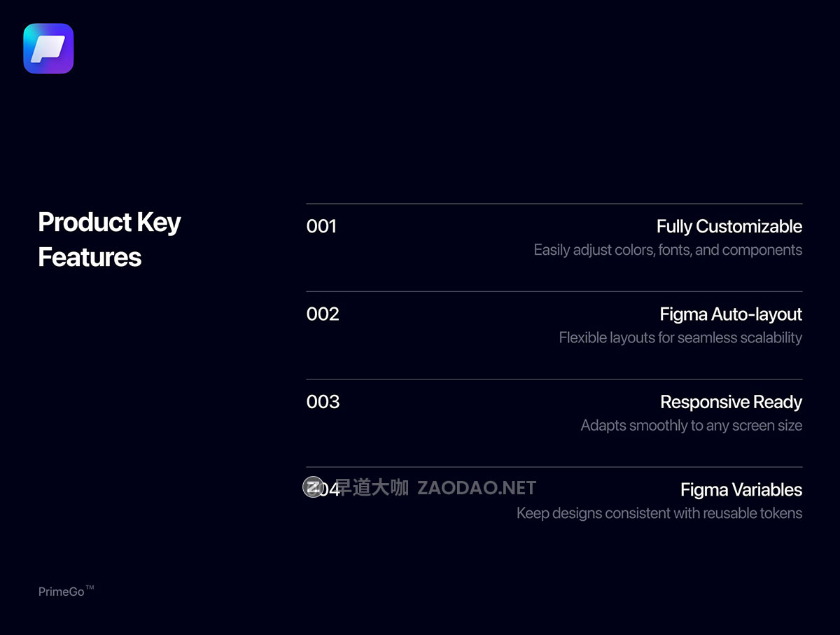
Task: Select the Product Key Features heading
Action: point(109,239)
